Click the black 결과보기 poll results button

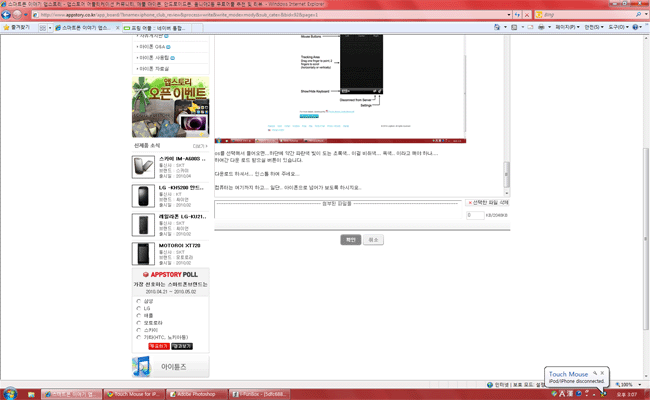point(182,346)
